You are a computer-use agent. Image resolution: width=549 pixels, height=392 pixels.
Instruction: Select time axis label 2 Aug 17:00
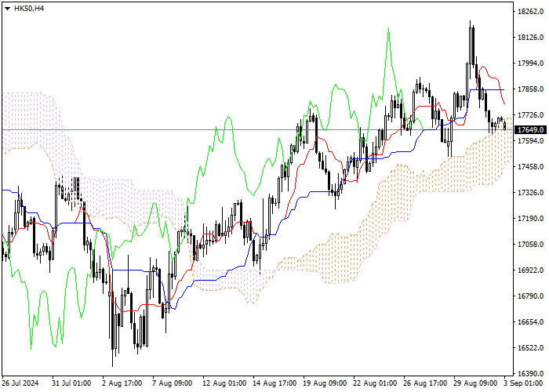[x=122, y=383]
